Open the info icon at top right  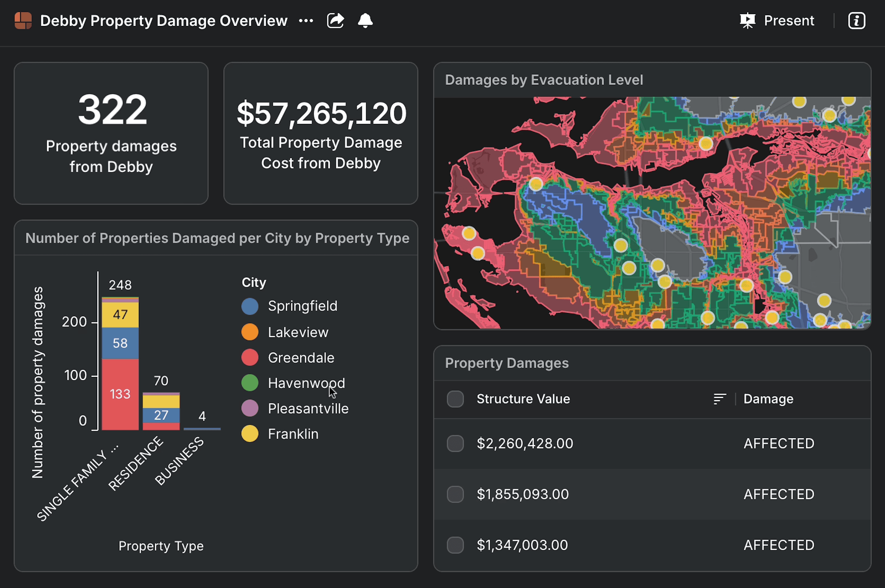856,21
